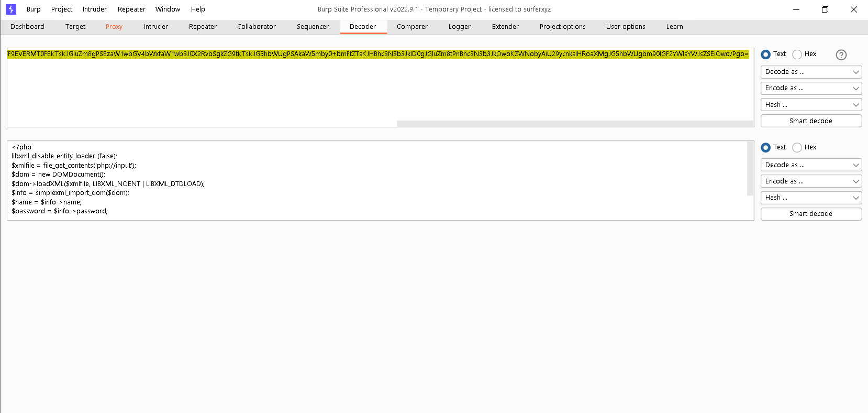
Task: Click the 'libxml_disable_entity_loader (false);' line
Action: (64, 156)
